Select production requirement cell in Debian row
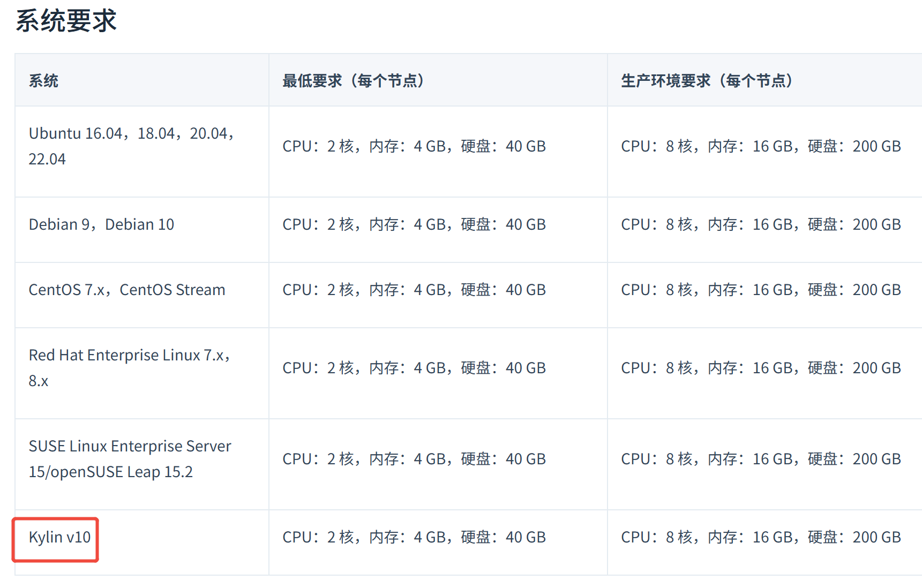The width and height of the screenshot is (922, 588). 760,224
